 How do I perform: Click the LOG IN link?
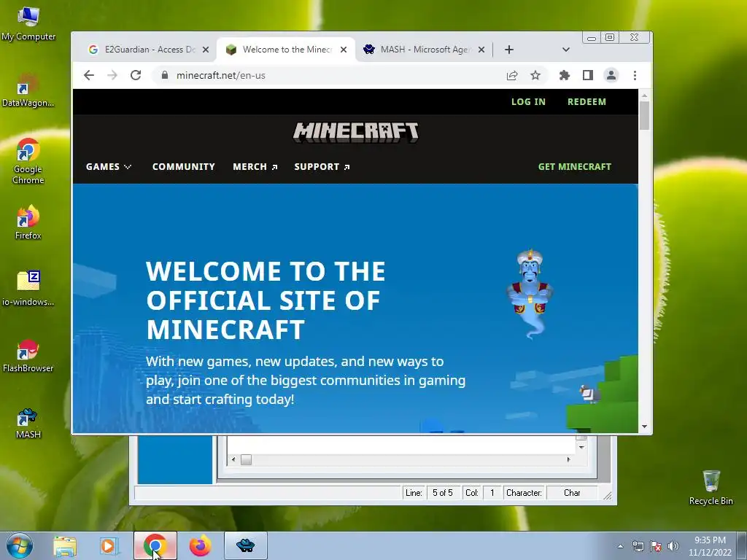(x=528, y=102)
